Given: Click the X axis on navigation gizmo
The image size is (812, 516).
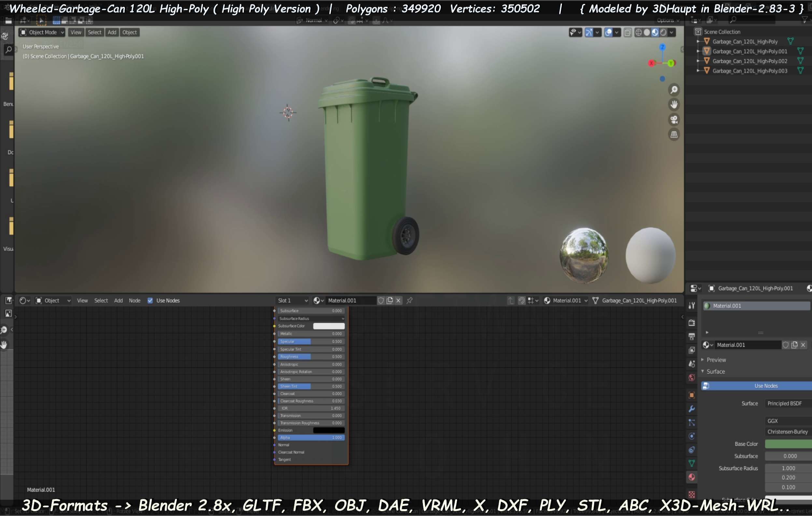Looking at the screenshot, I should click(x=651, y=63).
